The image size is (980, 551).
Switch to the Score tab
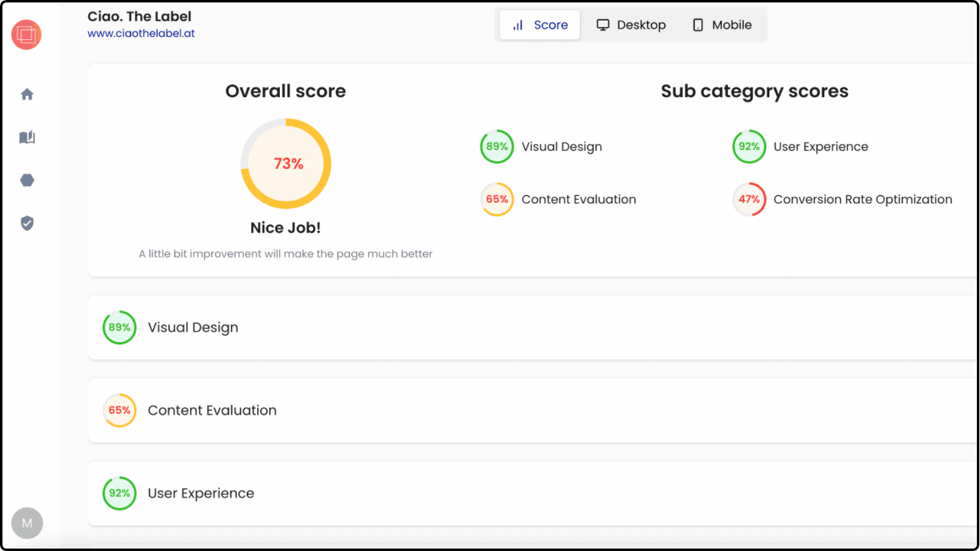(x=540, y=25)
